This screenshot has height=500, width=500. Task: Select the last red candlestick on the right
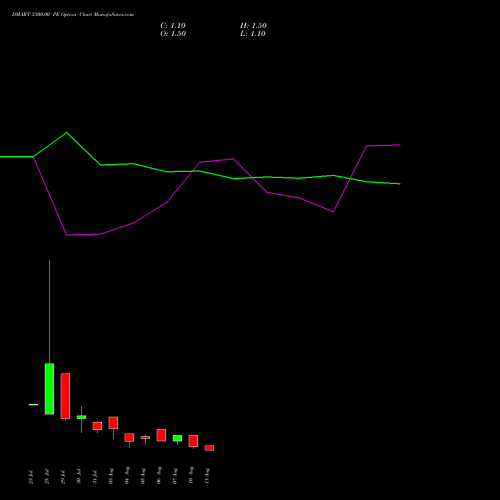(209, 448)
